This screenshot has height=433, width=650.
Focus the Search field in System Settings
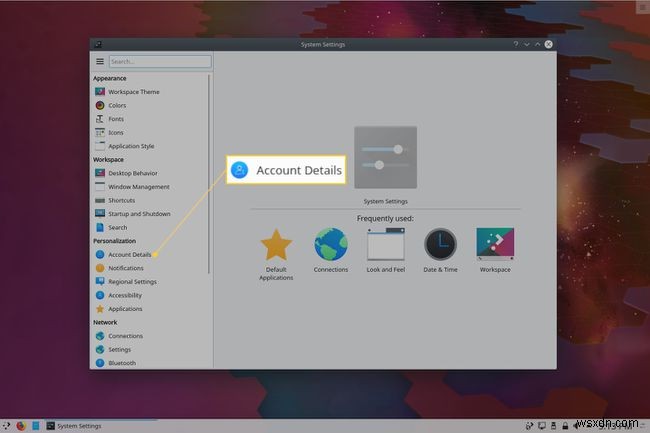[x=160, y=61]
